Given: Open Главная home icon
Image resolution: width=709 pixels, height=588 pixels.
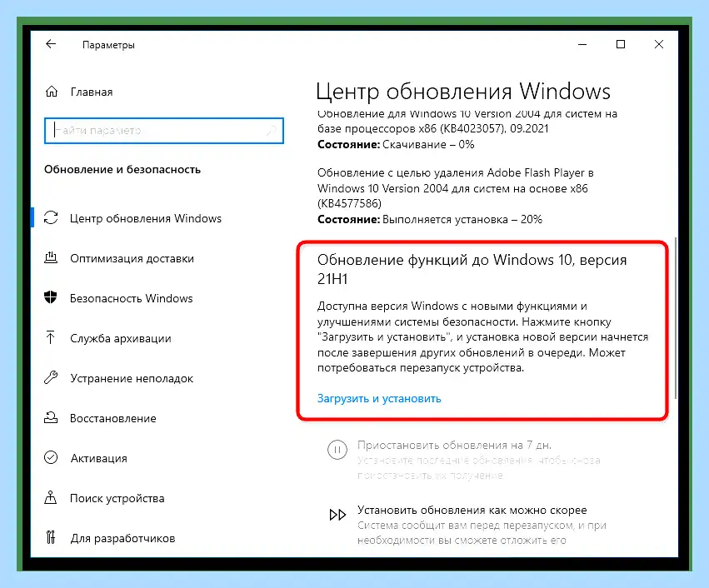Looking at the screenshot, I should tap(52, 92).
